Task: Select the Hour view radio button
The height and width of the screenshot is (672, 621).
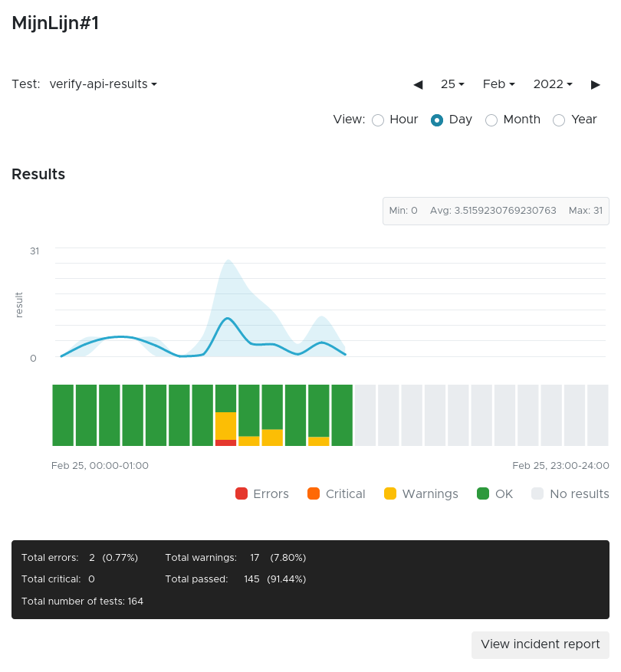Action: [378, 120]
